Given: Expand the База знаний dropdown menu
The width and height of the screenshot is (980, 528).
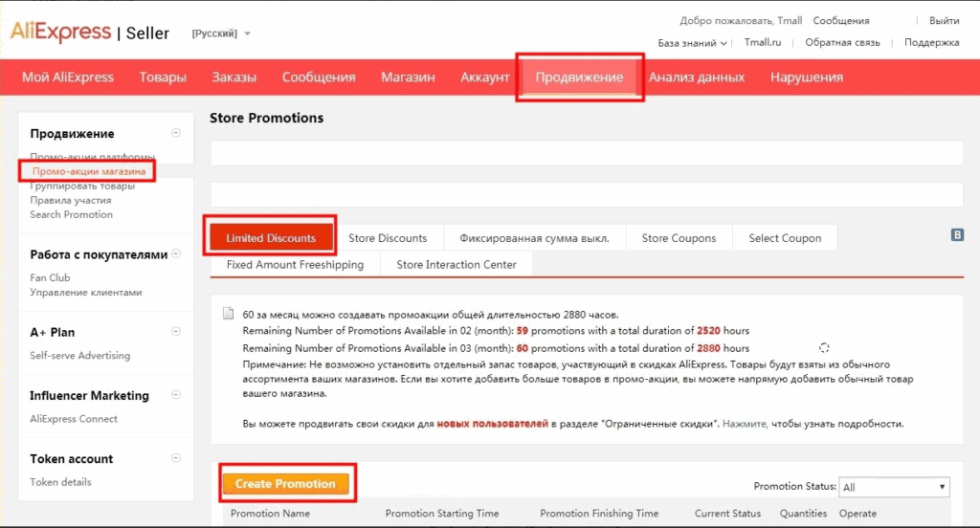Looking at the screenshot, I should (693, 42).
